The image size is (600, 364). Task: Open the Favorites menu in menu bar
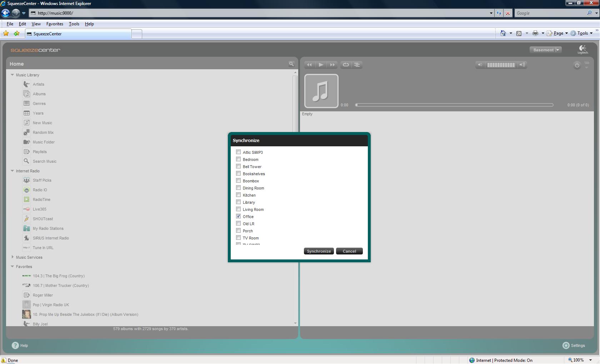coord(55,24)
